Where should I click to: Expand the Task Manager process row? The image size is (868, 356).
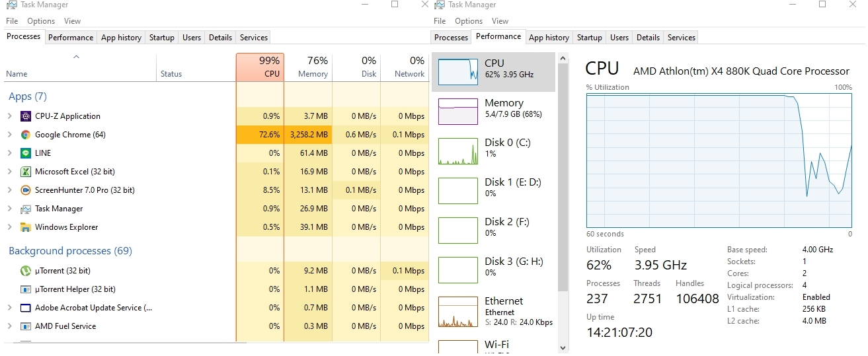[x=10, y=209]
